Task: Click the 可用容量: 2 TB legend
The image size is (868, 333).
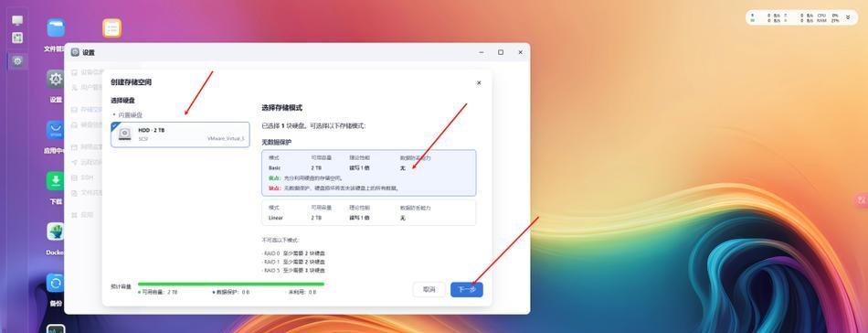Action: [158, 292]
